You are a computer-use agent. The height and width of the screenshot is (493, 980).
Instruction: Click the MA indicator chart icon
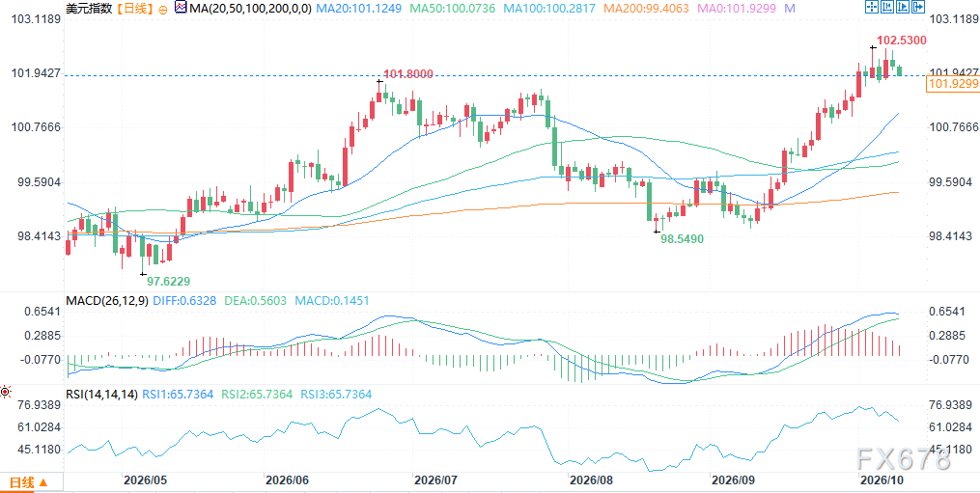pos(181,8)
